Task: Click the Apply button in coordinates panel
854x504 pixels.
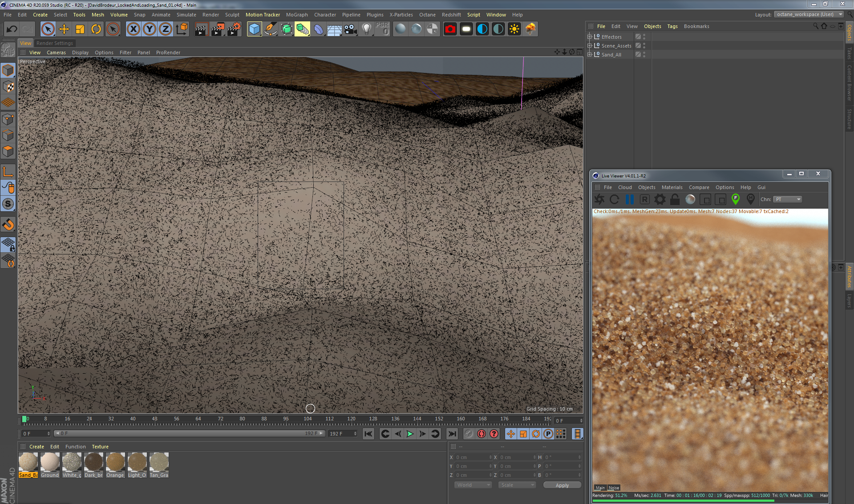Action: pyautogui.click(x=562, y=485)
